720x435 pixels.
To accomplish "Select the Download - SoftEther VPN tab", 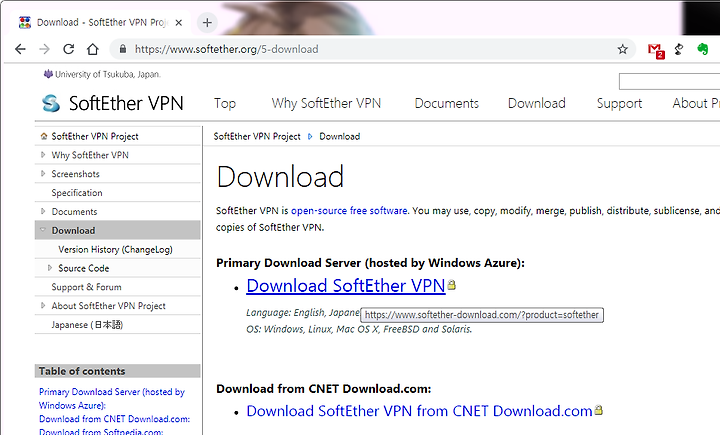I will click(x=101, y=23).
